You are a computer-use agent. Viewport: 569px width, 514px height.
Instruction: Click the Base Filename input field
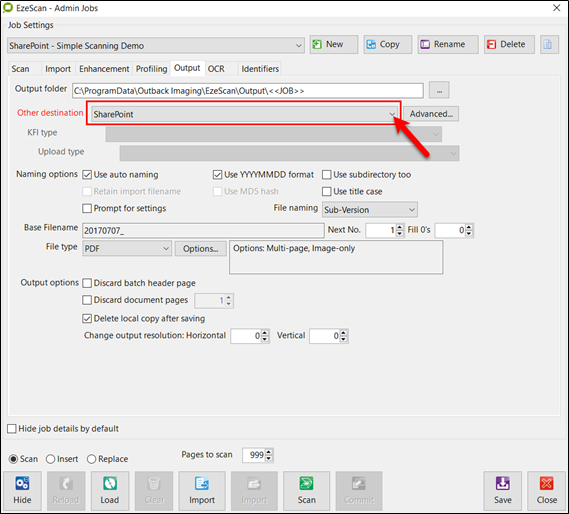point(203,231)
